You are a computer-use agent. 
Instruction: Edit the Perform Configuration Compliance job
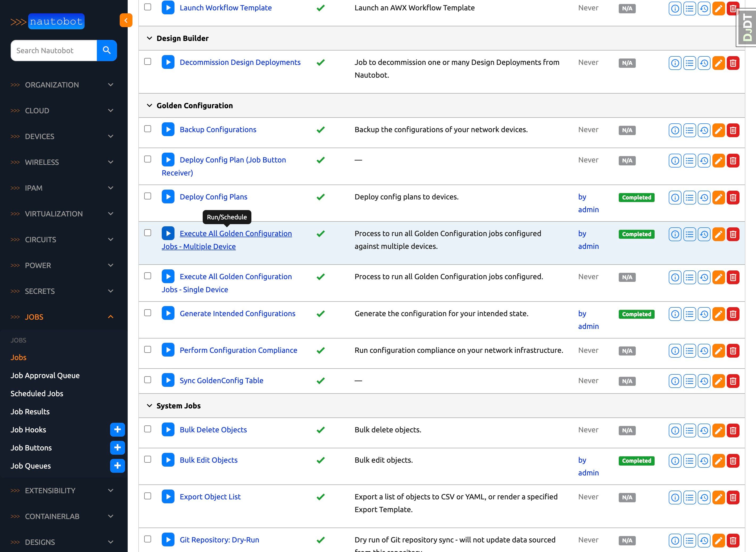[x=718, y=351]
